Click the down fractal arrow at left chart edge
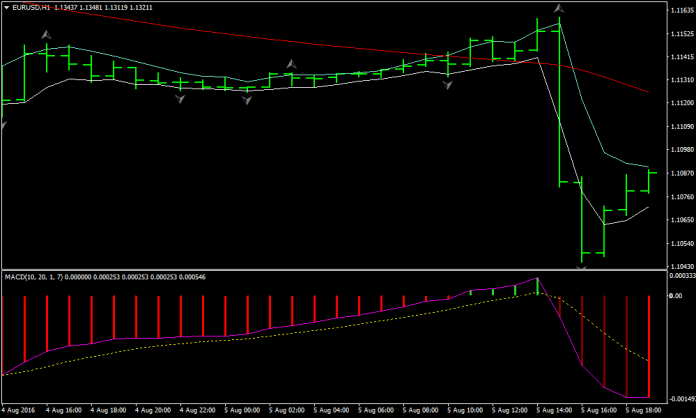 pyautogui.click(x=3, y=124)
